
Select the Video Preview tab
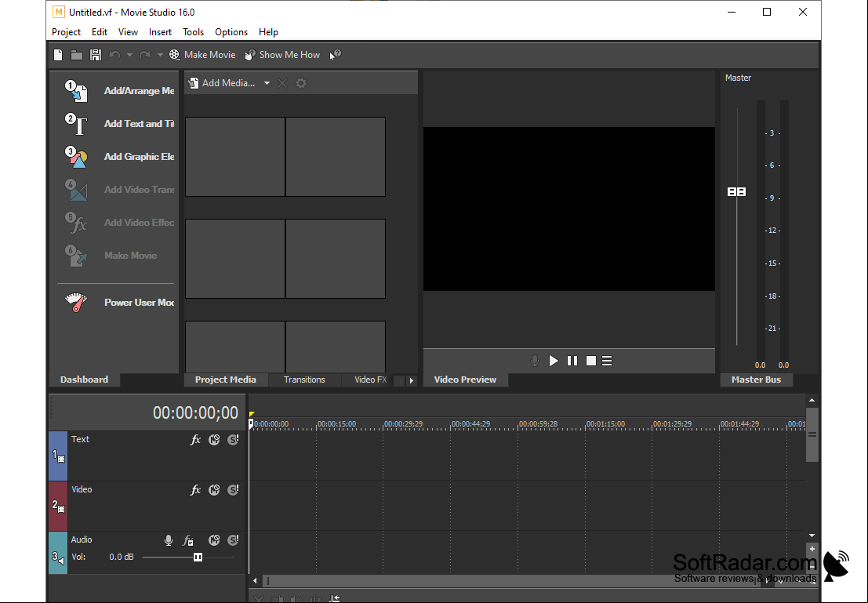465,380
